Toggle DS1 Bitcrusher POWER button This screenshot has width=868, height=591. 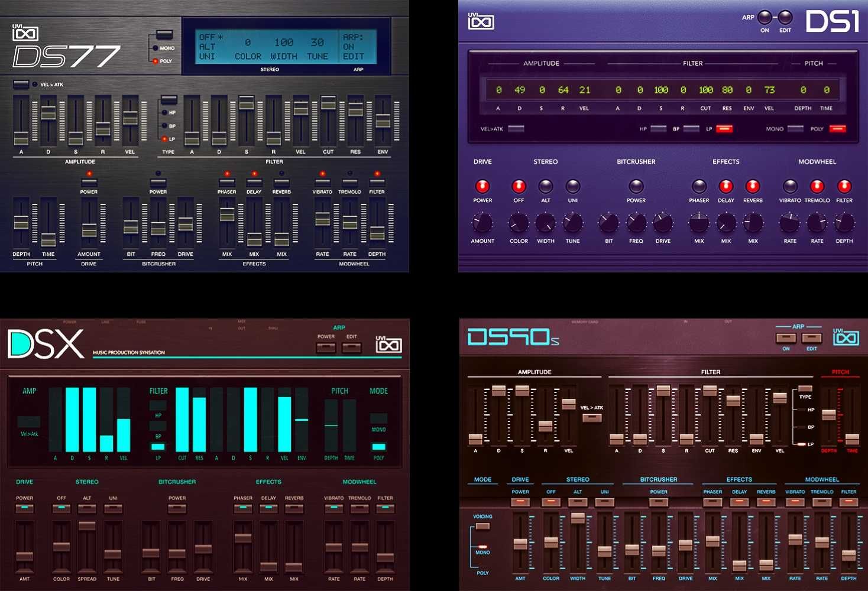[636, 186]
